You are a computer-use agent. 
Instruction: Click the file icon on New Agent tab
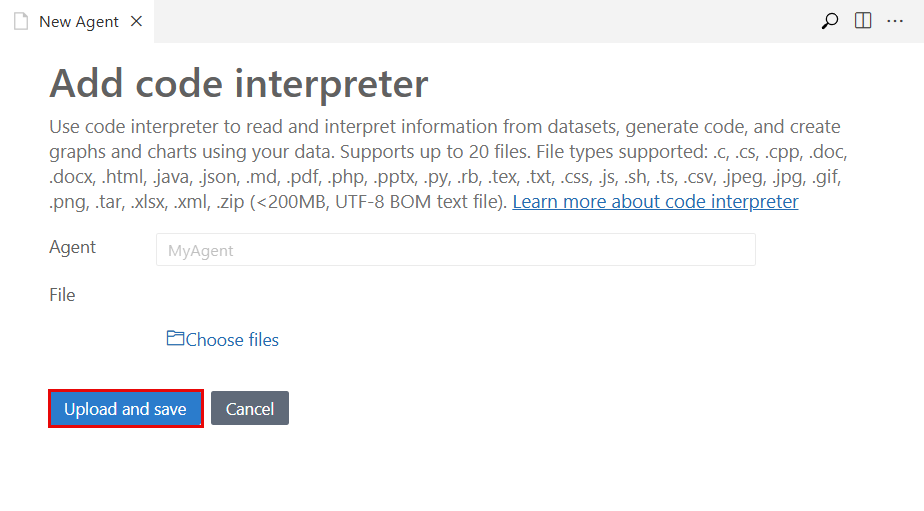tap(21, 21)
